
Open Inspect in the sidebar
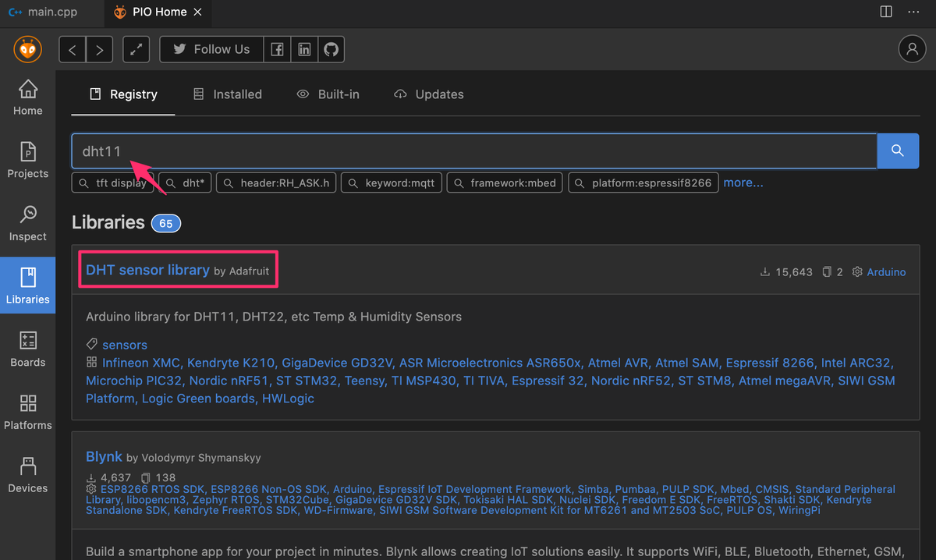tap(27, 224)
